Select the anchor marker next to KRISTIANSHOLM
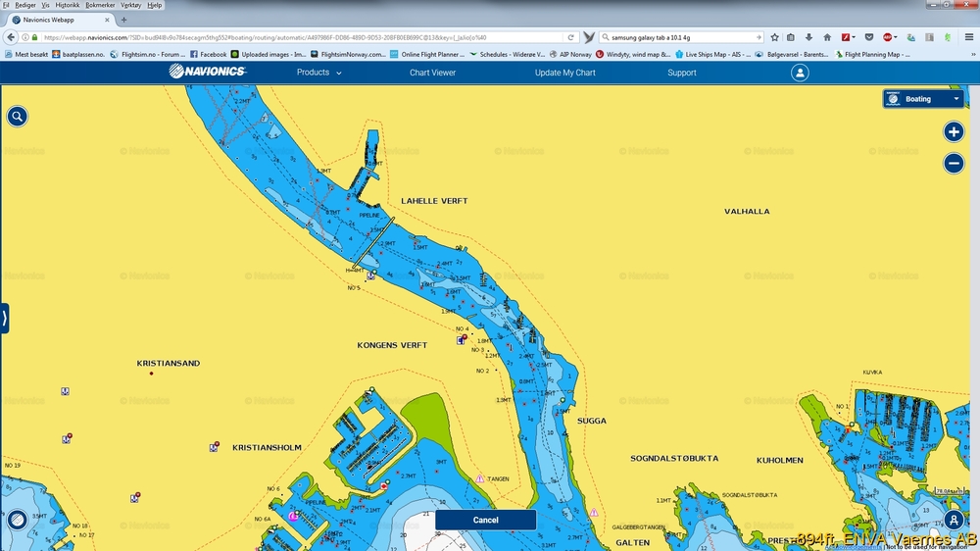 pyautogui.click(x=215, y=446)
